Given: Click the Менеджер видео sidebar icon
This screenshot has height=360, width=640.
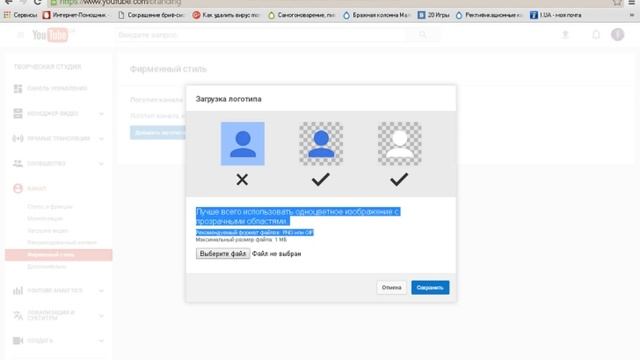Looking at the screenshot, I should (x=18, y=113).
